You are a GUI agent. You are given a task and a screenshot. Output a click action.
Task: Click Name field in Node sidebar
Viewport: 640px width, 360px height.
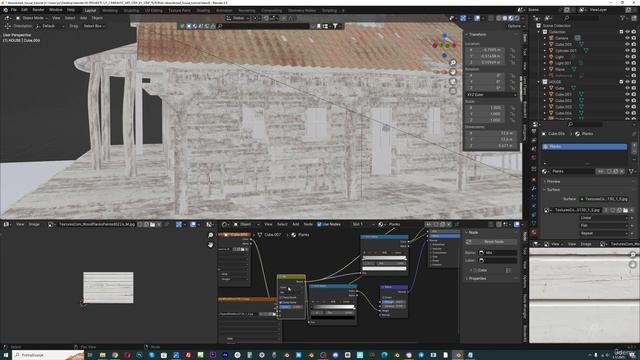coord(498,253)
